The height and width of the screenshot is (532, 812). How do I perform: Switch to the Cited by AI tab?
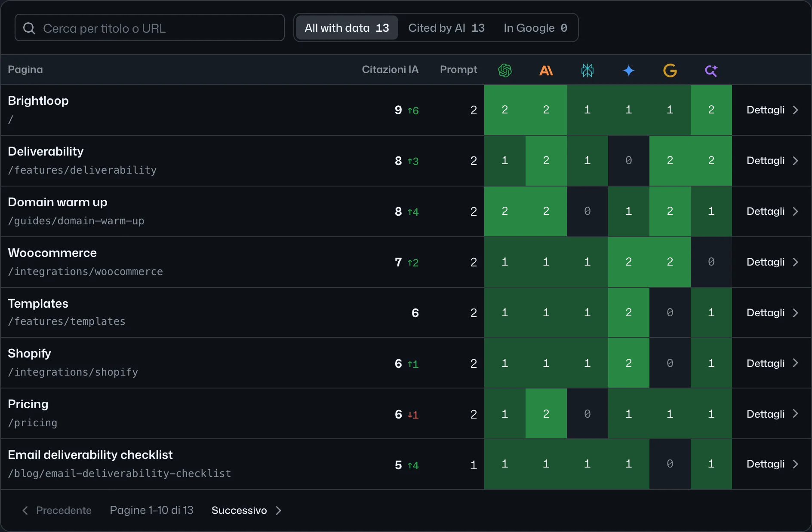pos(446,28)
